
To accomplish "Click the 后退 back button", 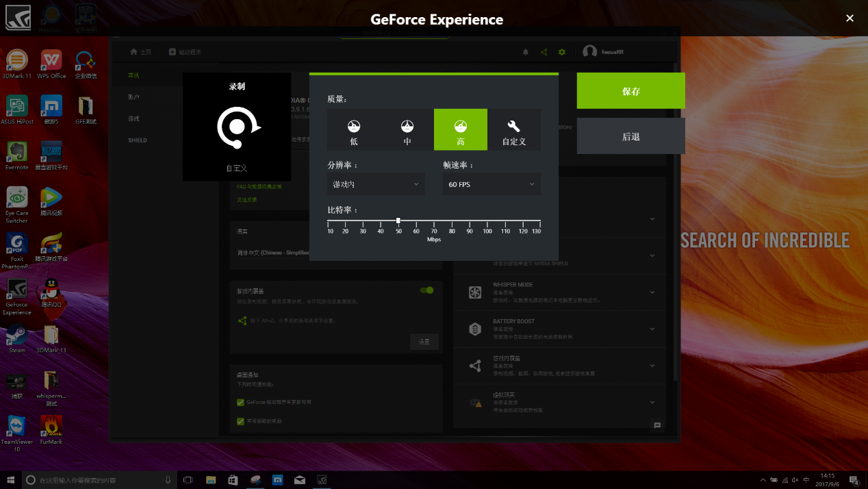I will point(631,136).
